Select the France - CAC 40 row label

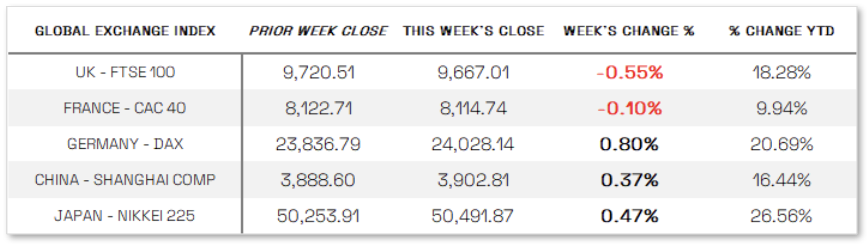tap(125, 108)
